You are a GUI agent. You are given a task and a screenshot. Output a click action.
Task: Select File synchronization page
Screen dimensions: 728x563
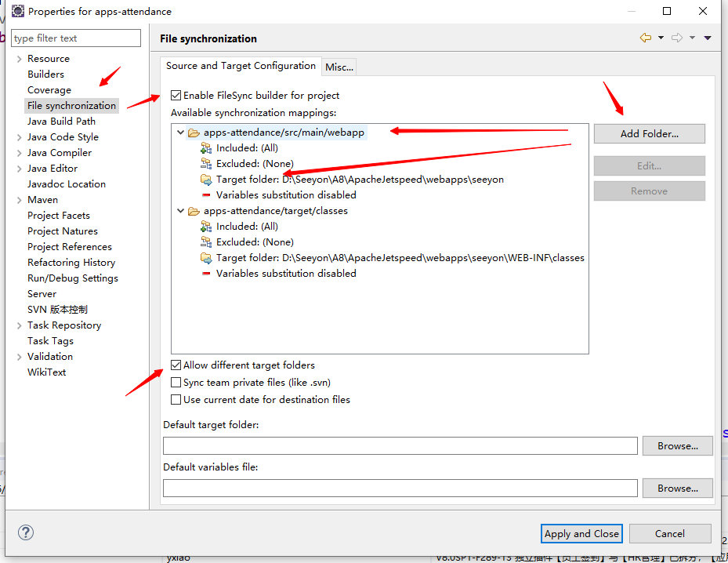pos(71,105)
